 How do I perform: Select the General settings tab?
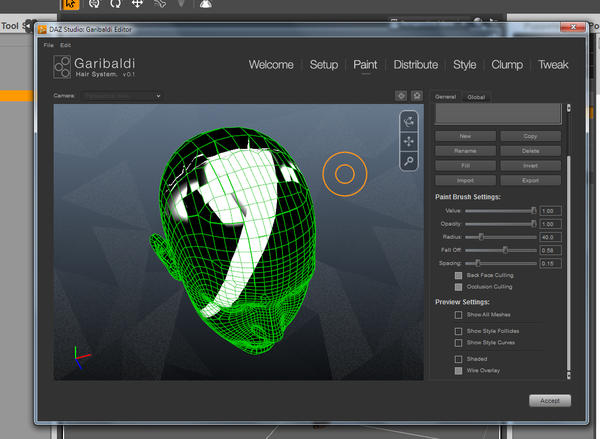tap(445, 97)
